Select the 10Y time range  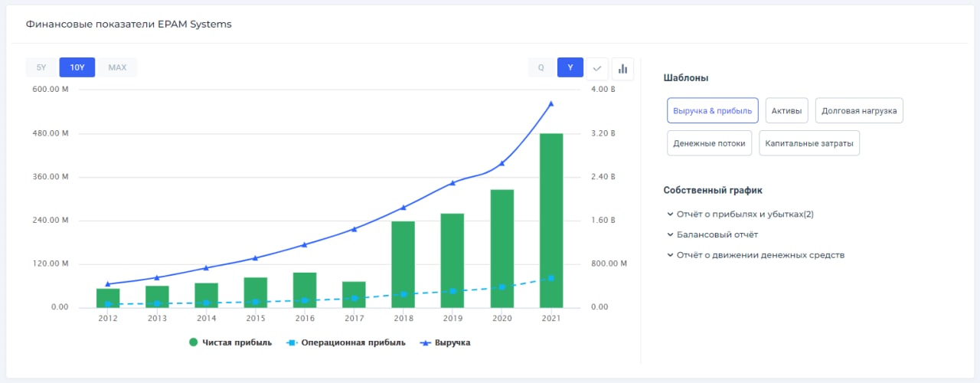click(x=77, y=67)
